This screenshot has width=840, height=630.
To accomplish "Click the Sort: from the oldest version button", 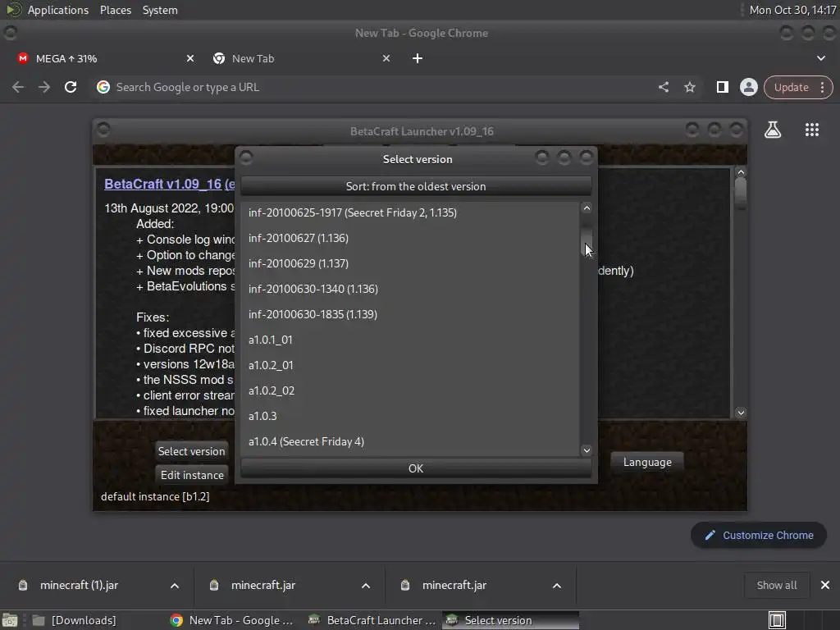I will pos(416,186).
